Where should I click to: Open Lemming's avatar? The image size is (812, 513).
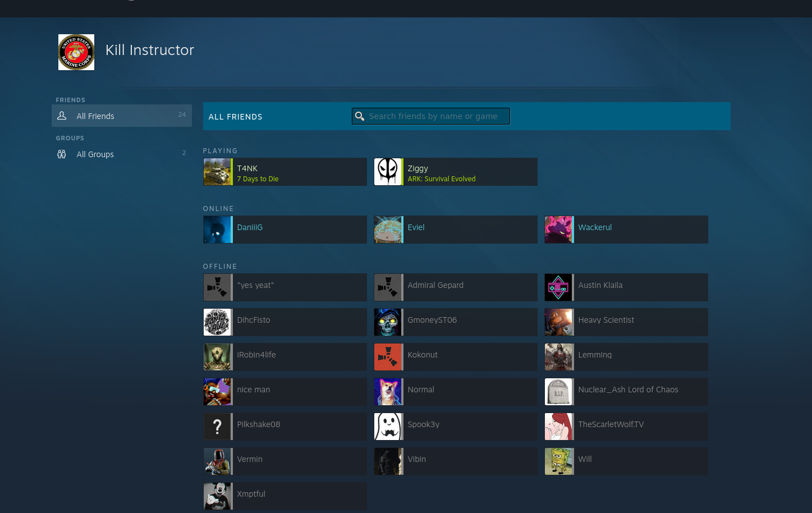pyautogui.click(x=558, y=357)
